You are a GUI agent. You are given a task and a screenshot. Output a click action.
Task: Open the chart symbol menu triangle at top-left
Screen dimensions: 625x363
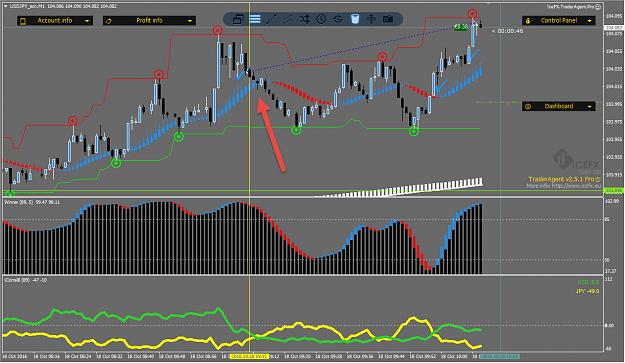click(6, 6)
